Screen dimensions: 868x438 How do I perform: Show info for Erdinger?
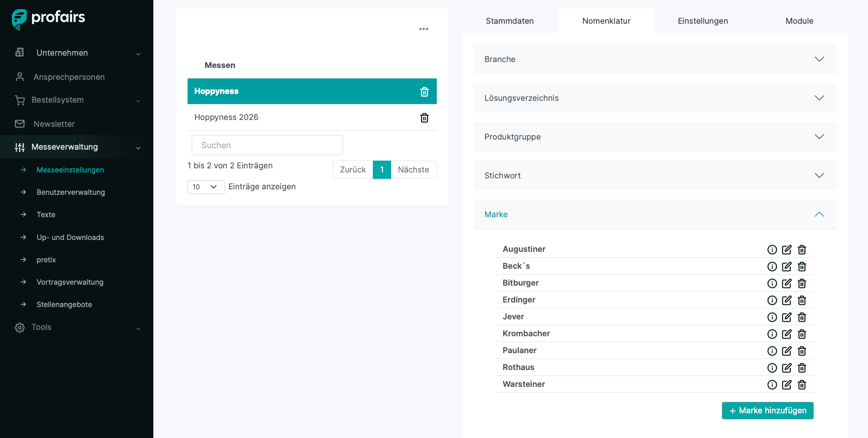tap(772, 300)
